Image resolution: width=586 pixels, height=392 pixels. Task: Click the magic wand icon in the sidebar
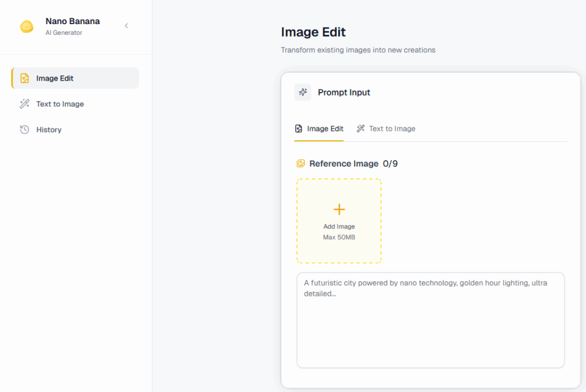pyautogui.click(x=25, y=104)
